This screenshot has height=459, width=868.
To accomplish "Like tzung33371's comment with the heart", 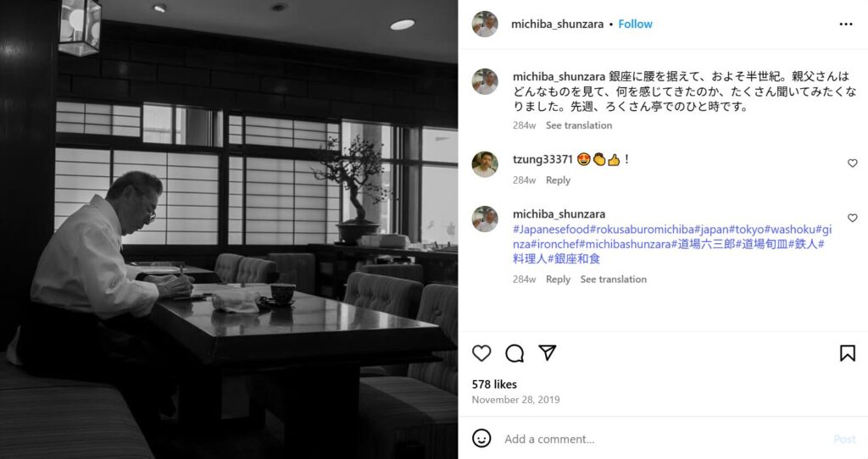I will [x=853, y=163].
